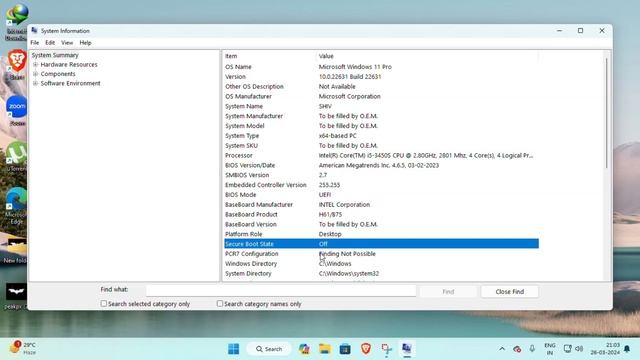
Task: Click the taskbar Search box
Action: [x=269, y=349]
